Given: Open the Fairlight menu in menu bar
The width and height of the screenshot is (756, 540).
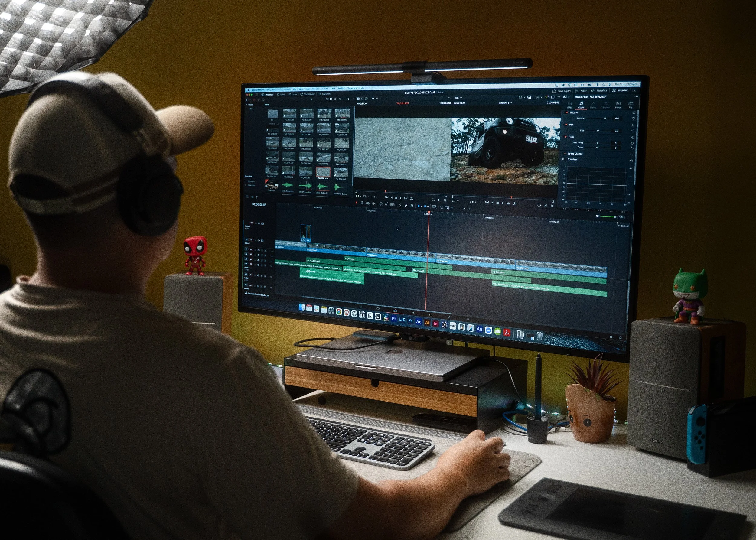Looking at the screenshot, I should click(341, 89).
